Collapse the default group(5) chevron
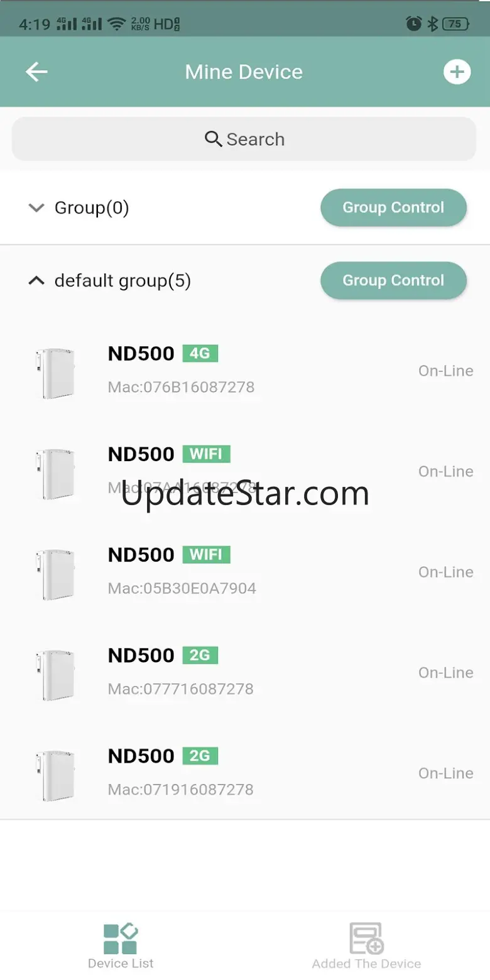 click(37, 281)
